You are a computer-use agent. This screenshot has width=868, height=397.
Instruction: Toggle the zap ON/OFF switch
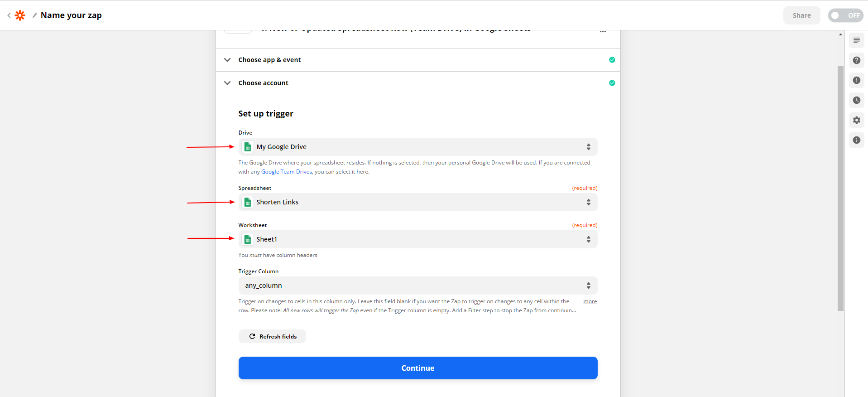pos(845,15)
